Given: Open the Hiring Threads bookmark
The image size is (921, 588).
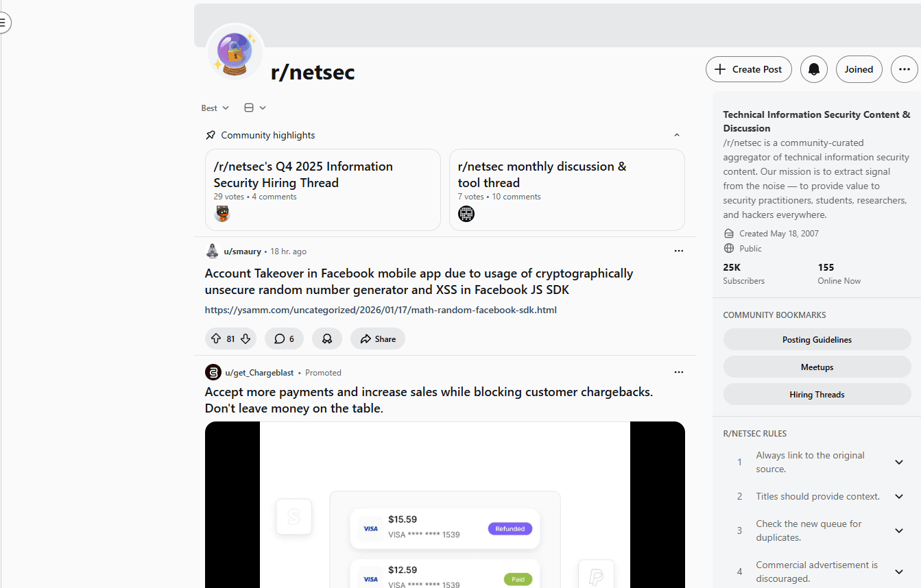Looking at the screenshot, I should click(817, 394).
